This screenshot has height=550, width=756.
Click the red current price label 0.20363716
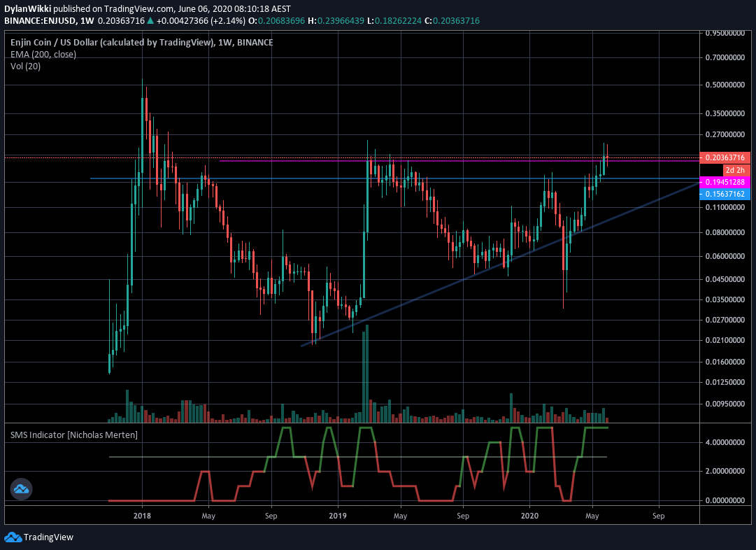[x=725, y=157]
